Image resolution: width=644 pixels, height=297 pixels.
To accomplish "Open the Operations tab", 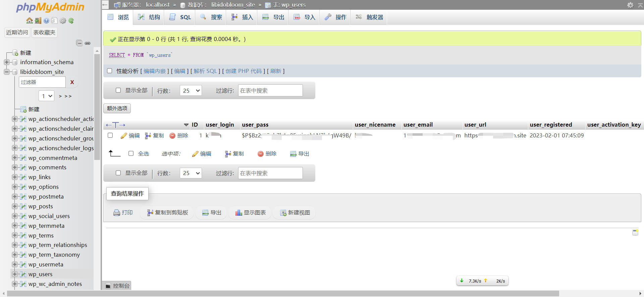I will [x=335, y=17].
